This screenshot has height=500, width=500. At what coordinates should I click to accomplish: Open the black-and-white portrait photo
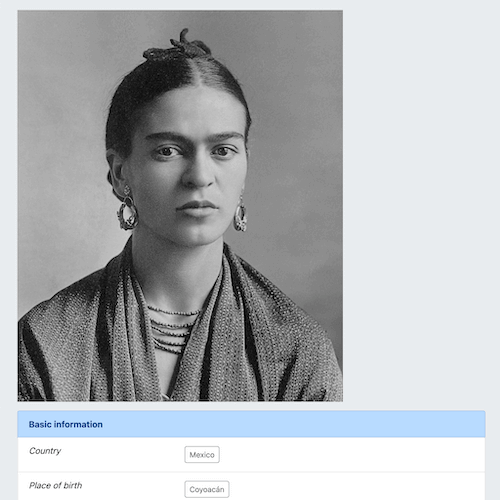click(x=180, y=206)
